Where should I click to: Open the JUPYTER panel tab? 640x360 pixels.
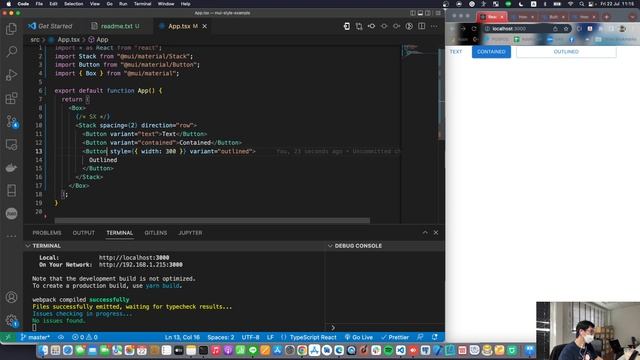pos(190,233)
